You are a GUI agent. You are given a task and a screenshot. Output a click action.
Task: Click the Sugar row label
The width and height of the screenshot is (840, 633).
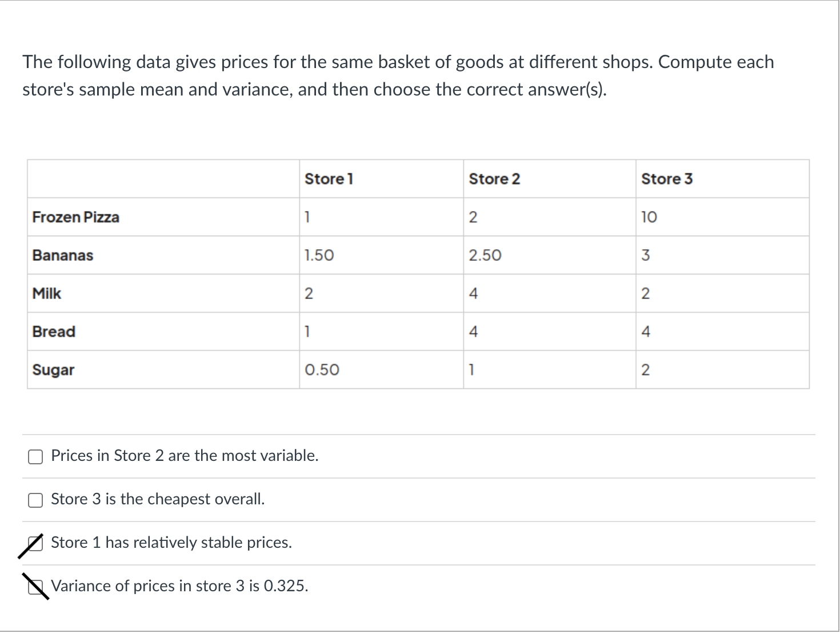(53, 370)
